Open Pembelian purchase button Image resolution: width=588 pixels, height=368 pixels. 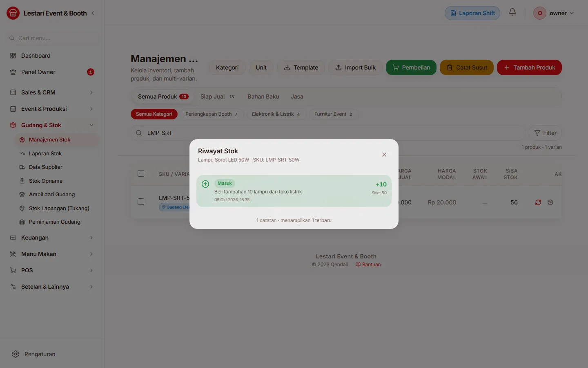[411, 67]
